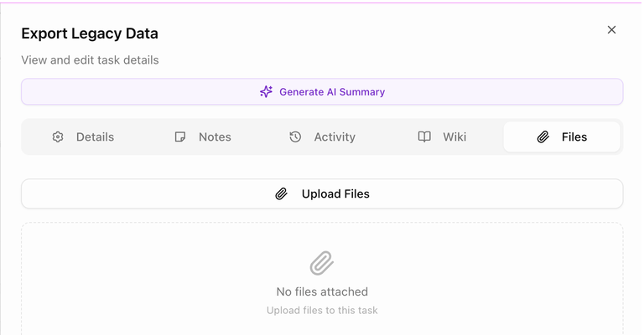This screenshot has height=335, width=644.
Task: Close the Export Legacy Data dialog
Action: pyautogui.click(x=611, y=30)
